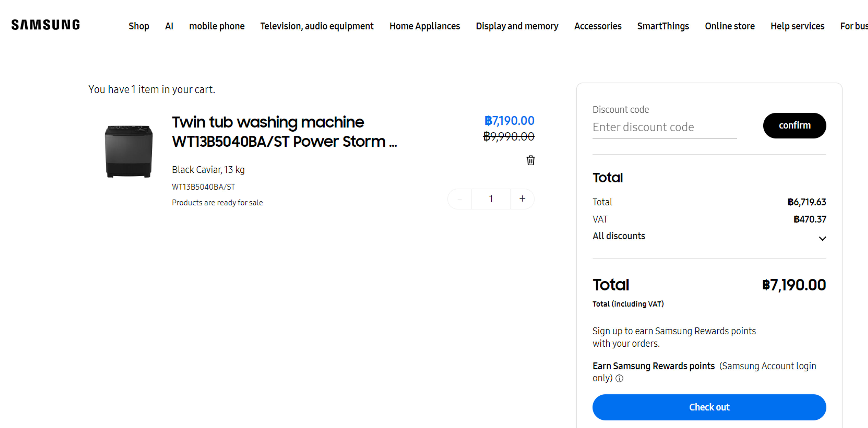Click the rewards points info icon
Viewport: 868px width, 428px height.
pyautogui.click(x=619, y=378)
